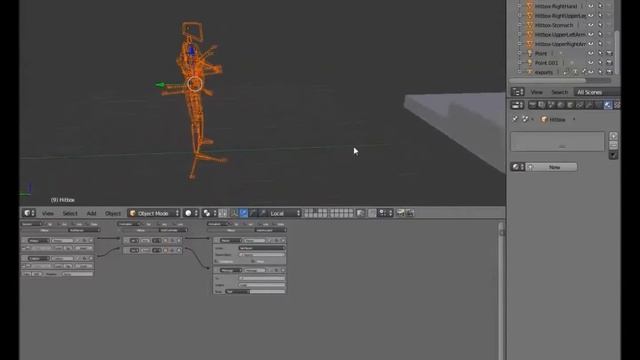Open the 3D view editor type selector
Image resolution: width=640 pixels, height=360 pixels.
(29, 213)
